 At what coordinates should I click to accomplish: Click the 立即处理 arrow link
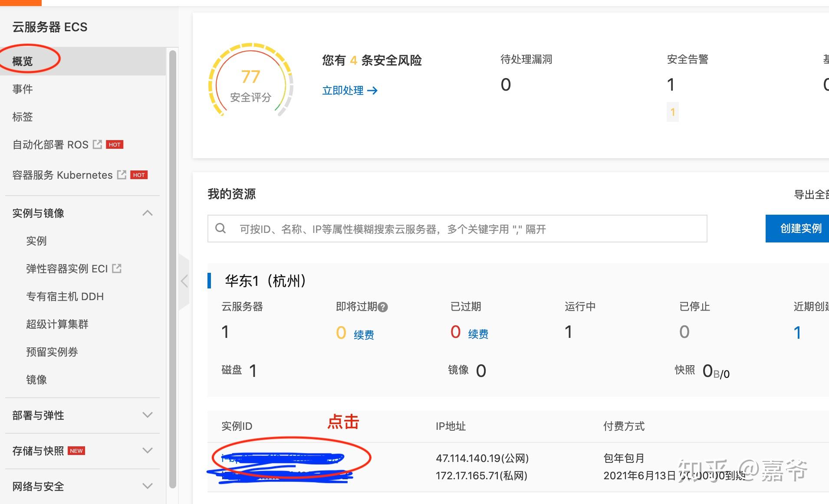[x=349, y=91]
